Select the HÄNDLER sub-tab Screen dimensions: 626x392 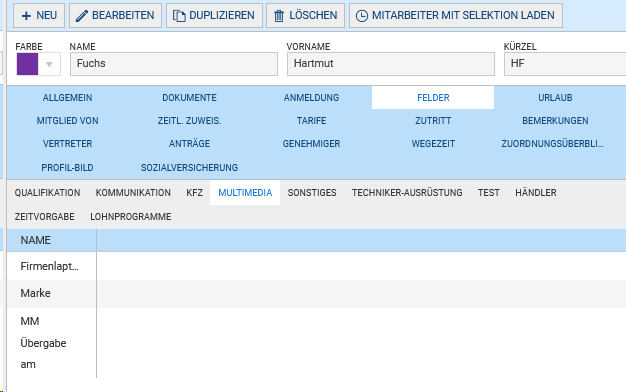coord(535,193)
